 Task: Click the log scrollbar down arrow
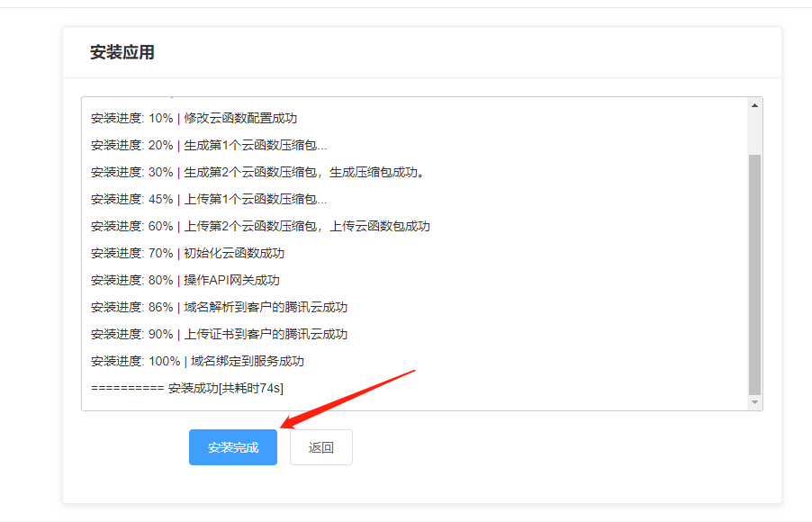click(x=754, y=402)
